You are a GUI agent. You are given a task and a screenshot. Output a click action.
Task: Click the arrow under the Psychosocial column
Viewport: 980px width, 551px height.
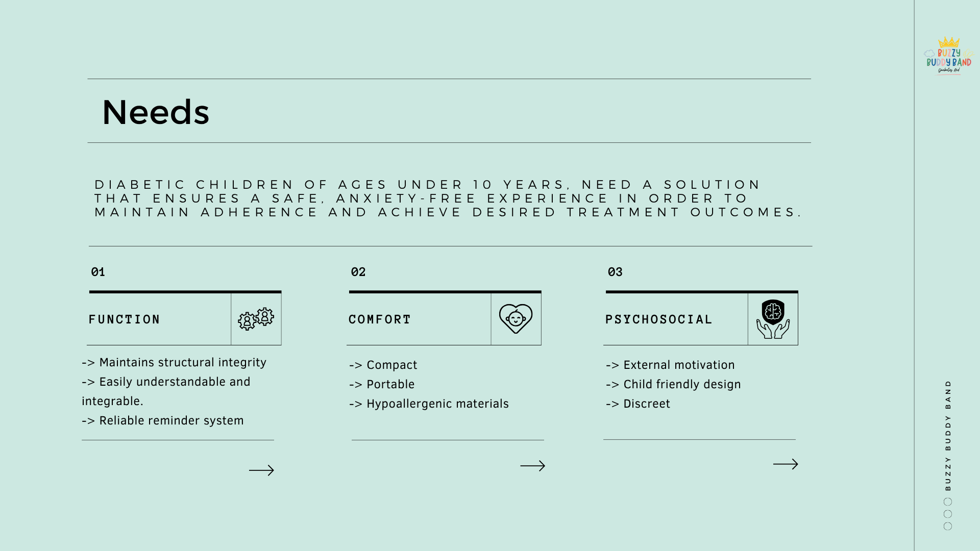pos(785,464)
